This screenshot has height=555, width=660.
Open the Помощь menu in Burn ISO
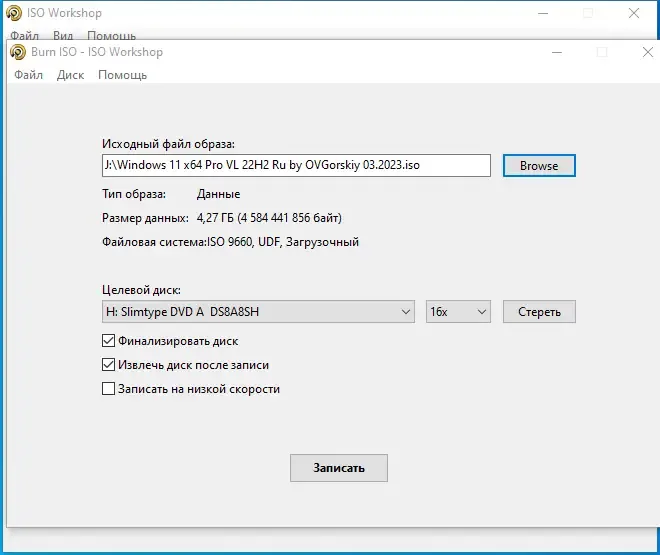click(122, 75)
